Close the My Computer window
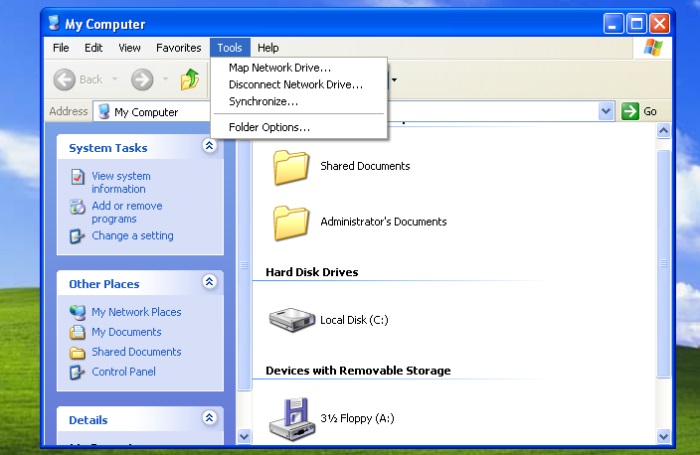700x455 pixels. click(x=659, y=24)
